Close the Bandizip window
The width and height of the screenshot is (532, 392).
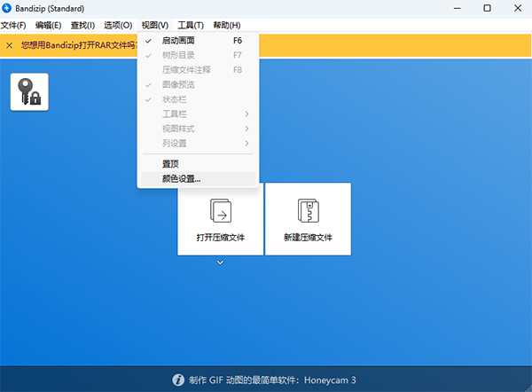tap(518, 8)
